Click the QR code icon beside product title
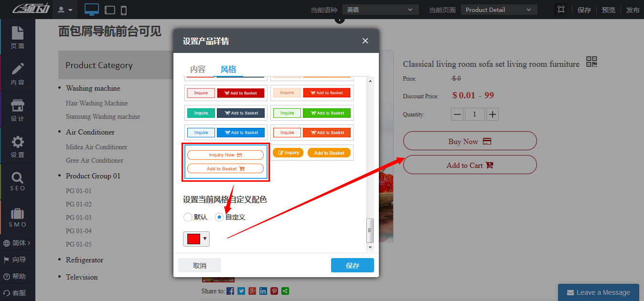Screen dimensions: 644x301 591,62
